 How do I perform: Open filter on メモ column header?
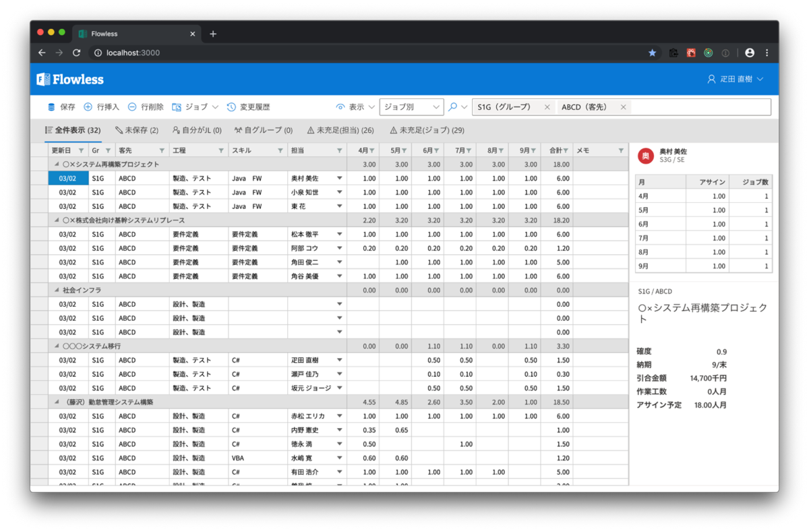pyautogui.click(x=621, y=151)
